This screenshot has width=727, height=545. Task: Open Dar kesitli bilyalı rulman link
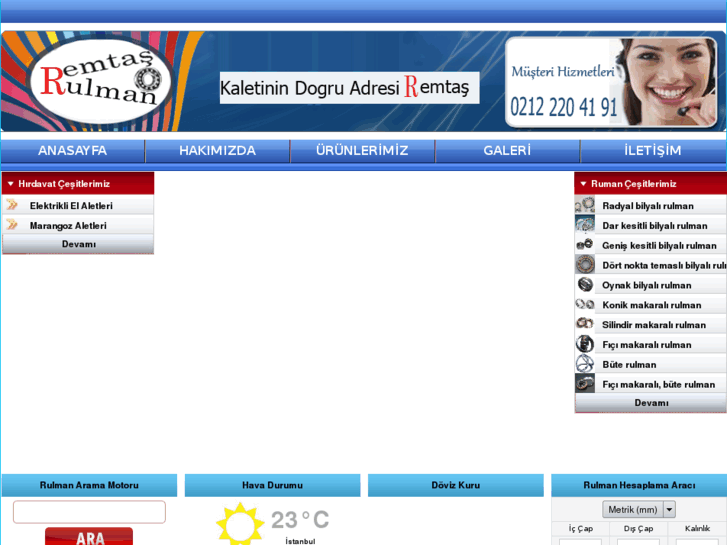(655, 226)
